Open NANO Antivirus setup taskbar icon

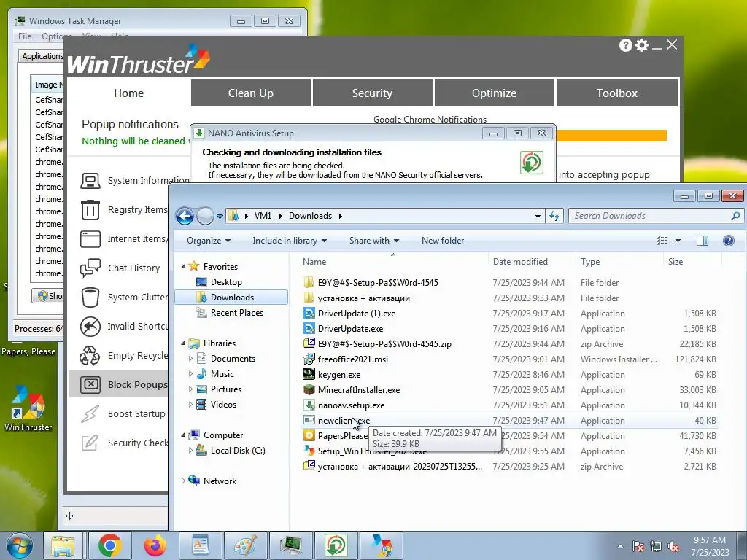point(336,545)
